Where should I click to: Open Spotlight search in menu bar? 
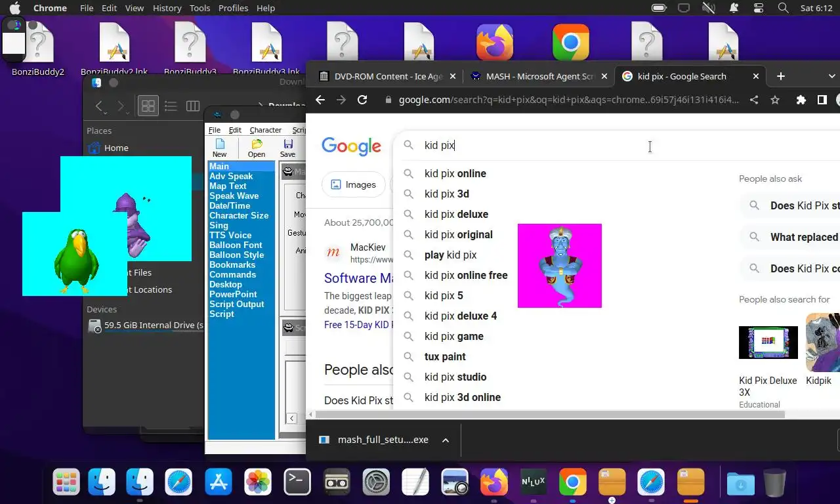pos(783,8)
